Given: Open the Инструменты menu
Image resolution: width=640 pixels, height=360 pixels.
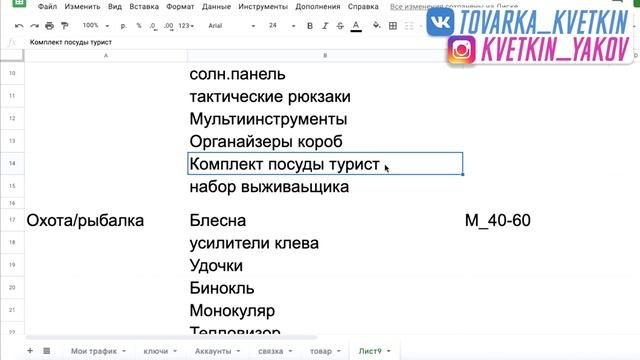Looking at the screenshot, I should click(x=263, y=7).
